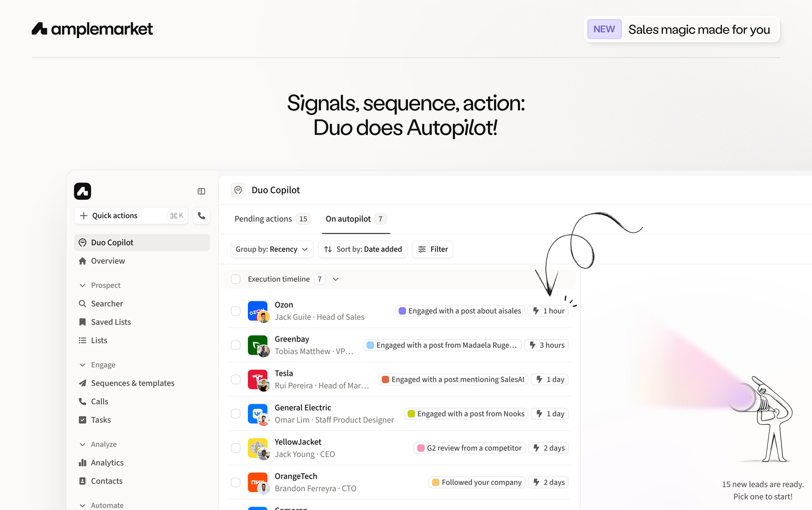Image resolution: width=812 pixels, height=510 pixels.
Task: Click the NEW Sales magic banner
Action: 682,30
